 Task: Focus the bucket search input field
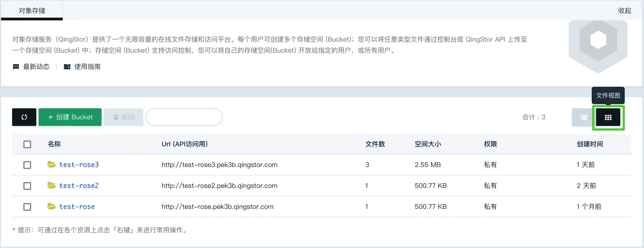coord(184,117)
